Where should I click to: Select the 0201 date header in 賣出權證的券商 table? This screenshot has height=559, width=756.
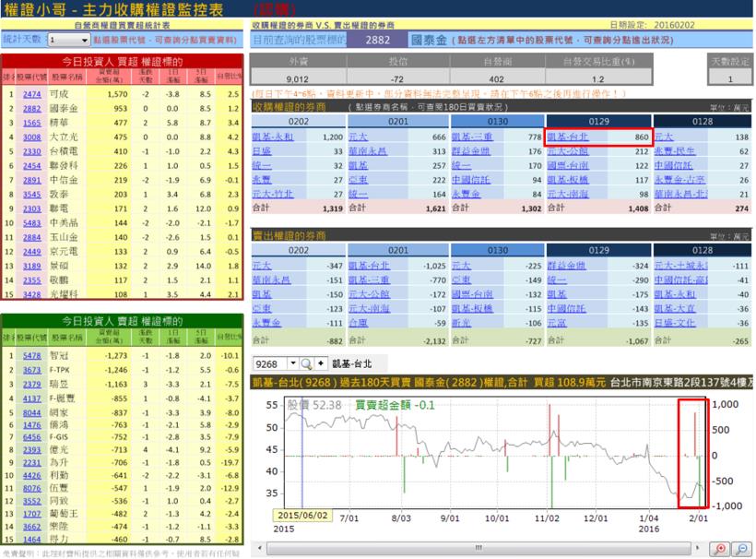[398, 250]
